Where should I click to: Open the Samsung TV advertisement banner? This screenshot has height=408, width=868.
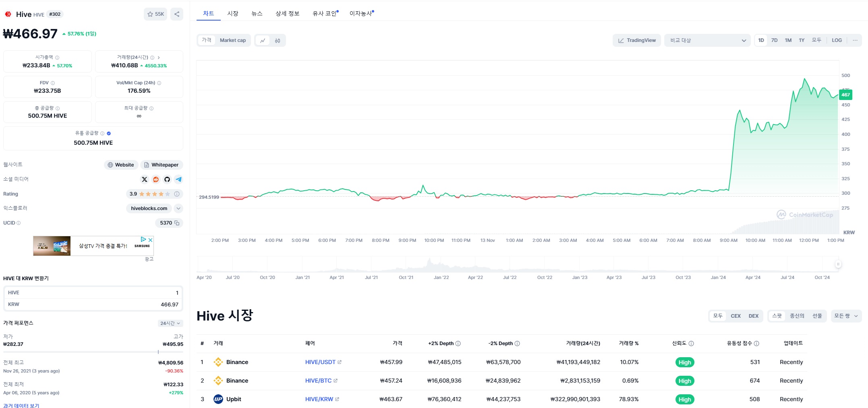click(93, 246)
